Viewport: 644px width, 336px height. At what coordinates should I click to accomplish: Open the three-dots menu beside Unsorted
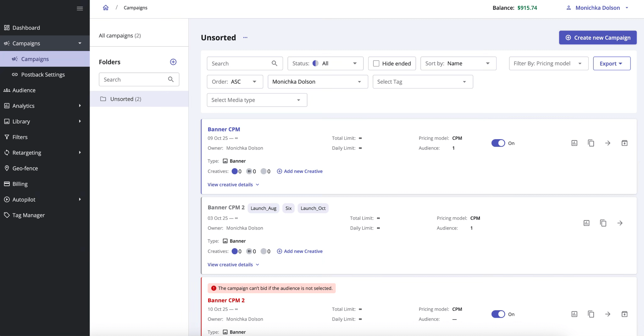pyautogui.click(x=245, y=38)
